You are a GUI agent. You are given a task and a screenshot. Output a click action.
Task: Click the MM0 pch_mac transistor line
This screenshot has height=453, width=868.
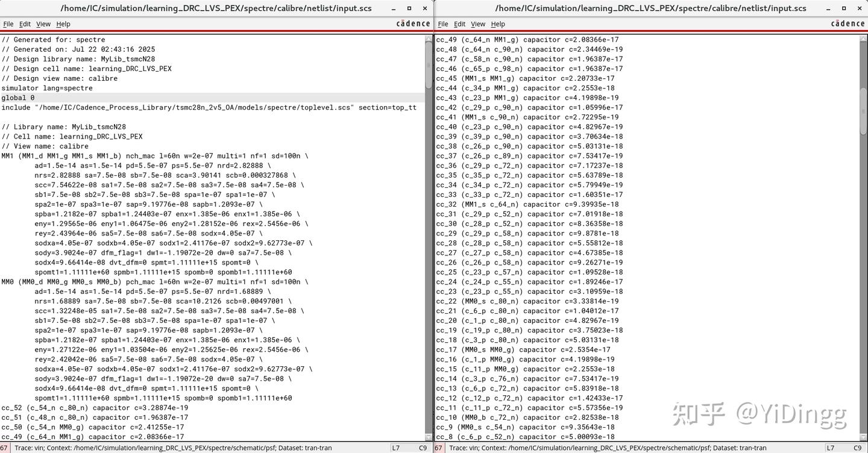click(155, 282)
